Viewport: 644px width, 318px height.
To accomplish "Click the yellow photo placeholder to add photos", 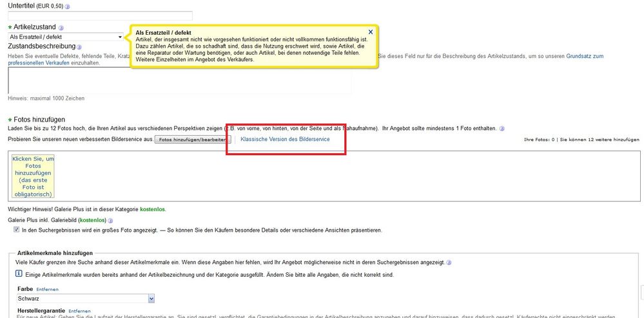I will click(x=33, y=176).
